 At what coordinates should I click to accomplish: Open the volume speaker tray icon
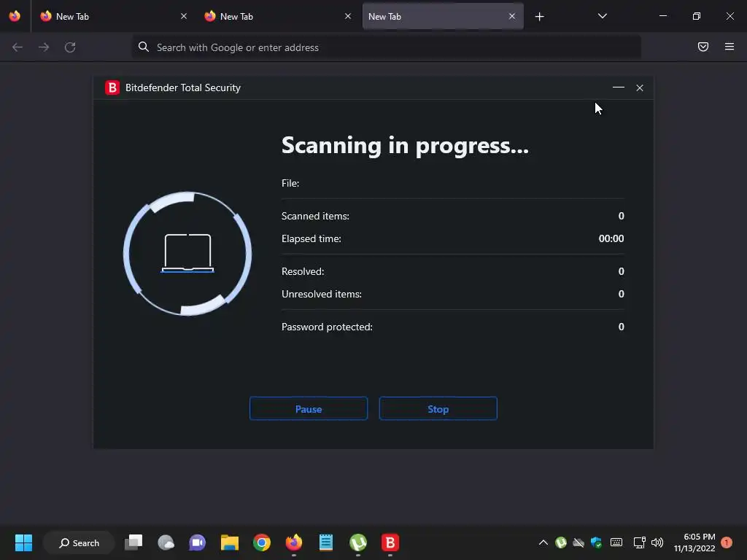tap(657, 542)
